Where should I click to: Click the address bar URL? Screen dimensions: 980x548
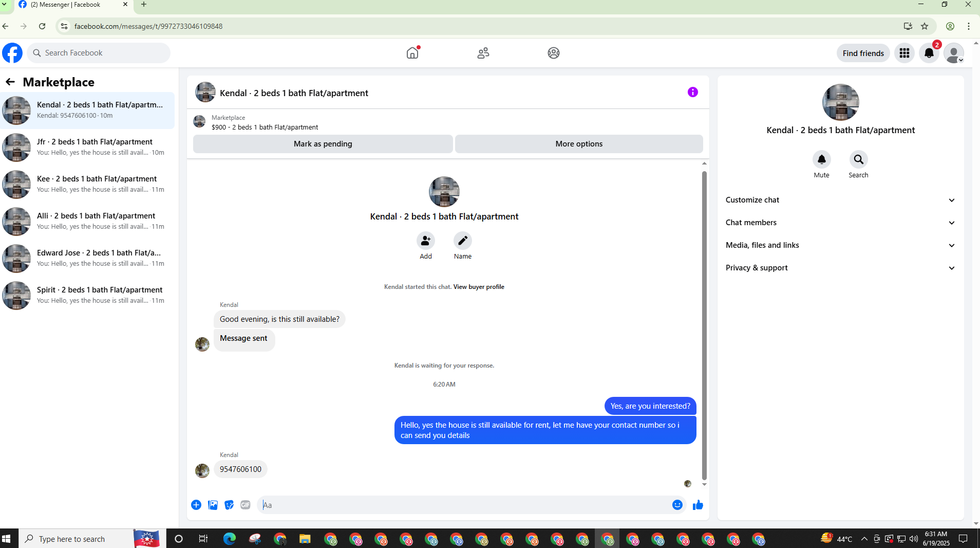[148, 26]
